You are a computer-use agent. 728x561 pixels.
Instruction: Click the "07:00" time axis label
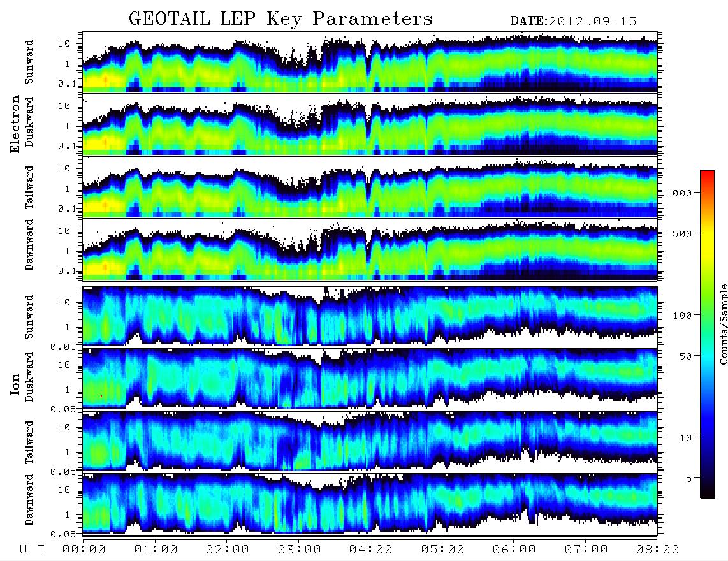click(586, 550)
